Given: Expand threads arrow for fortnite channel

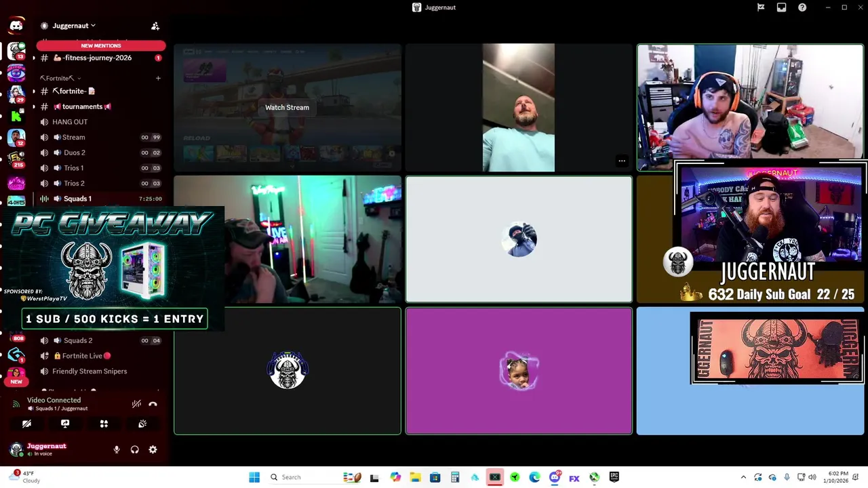Looking at the screenshot, I should [34, 91].
